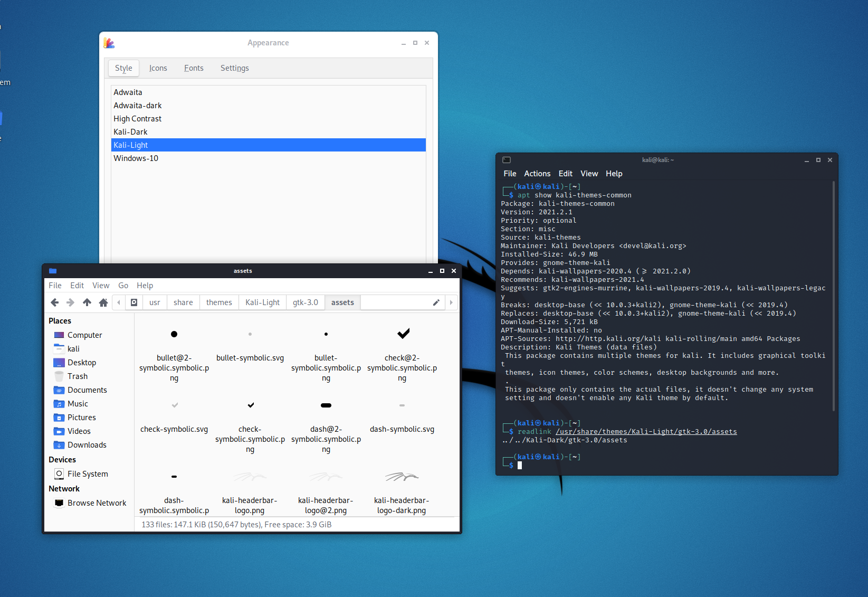Click the terminal scrollbar

tap(833, 296)
